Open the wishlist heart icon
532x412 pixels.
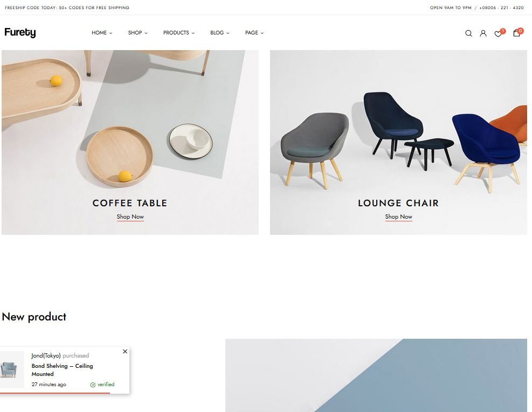click(x=498, y=34)
